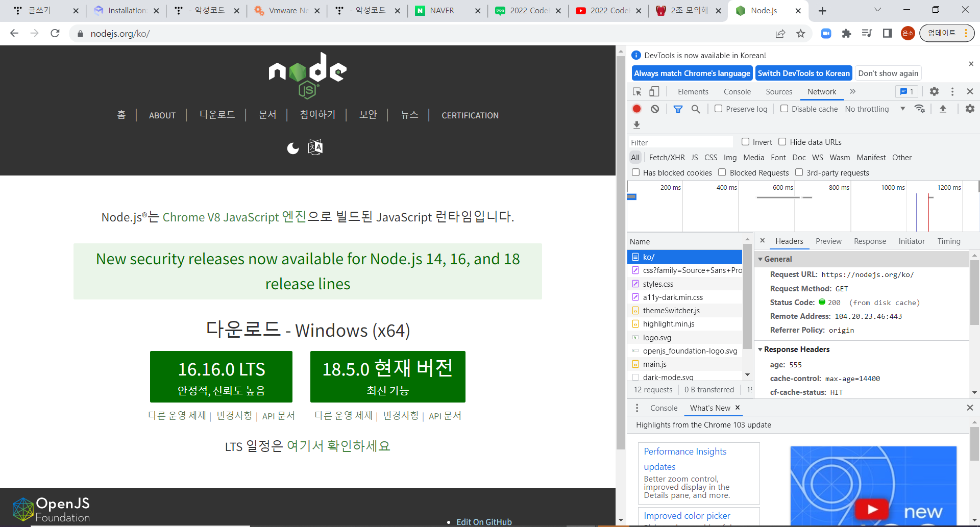Viewport: 980px width, 527px height.
Task: Check the Invert filter checkbox
Action: (x=745, y=142)
